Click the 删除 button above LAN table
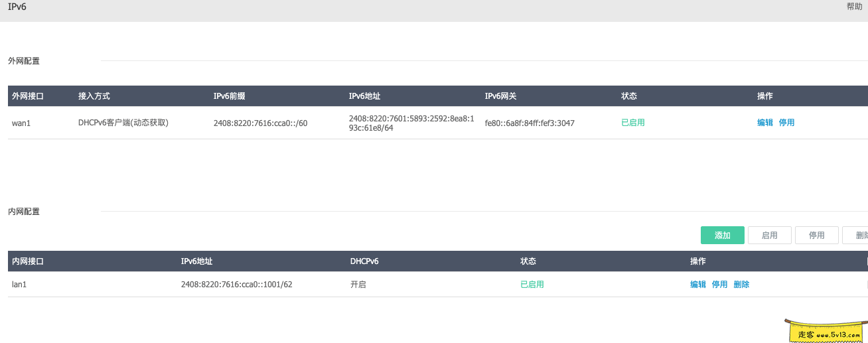 coord(857,236)
